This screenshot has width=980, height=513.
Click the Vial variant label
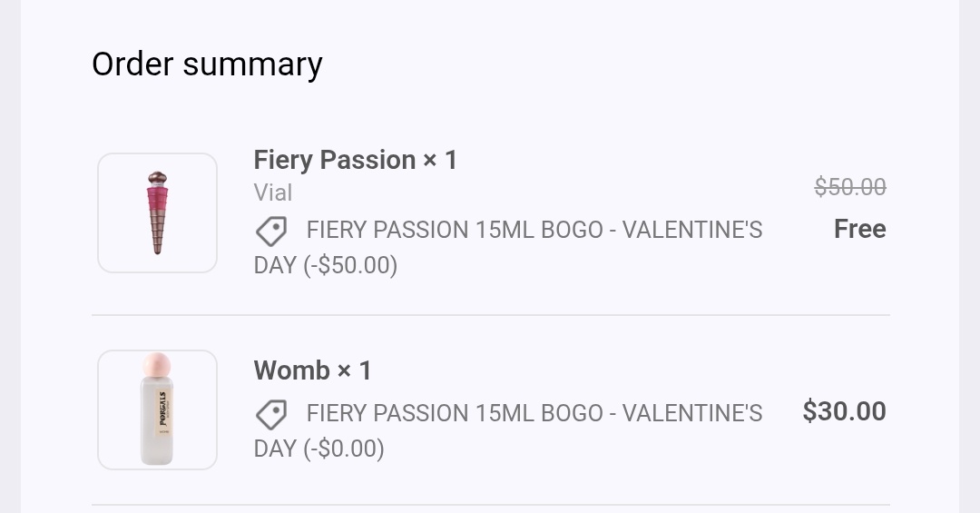272,192
